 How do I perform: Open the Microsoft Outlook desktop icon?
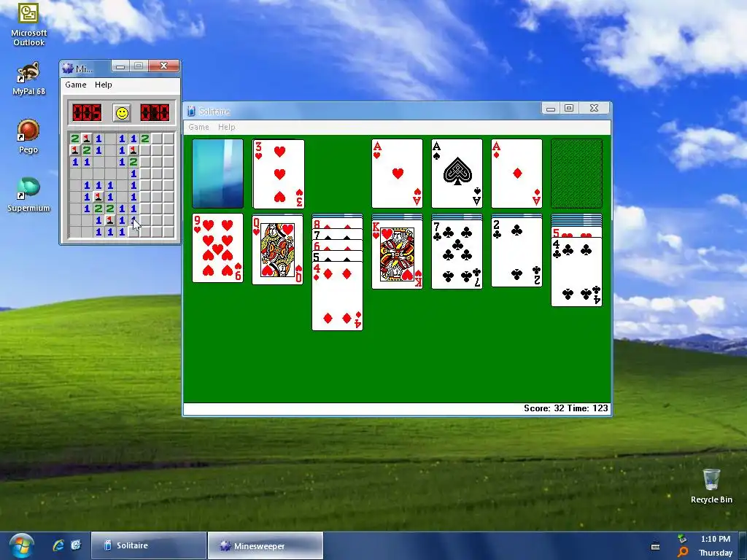click(x=28, y=24)
